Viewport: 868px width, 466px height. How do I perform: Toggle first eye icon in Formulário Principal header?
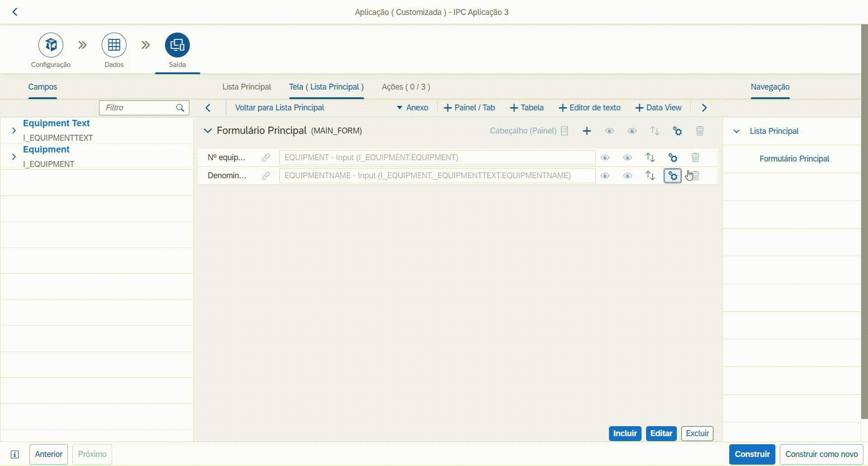click(x=609, y=131)
